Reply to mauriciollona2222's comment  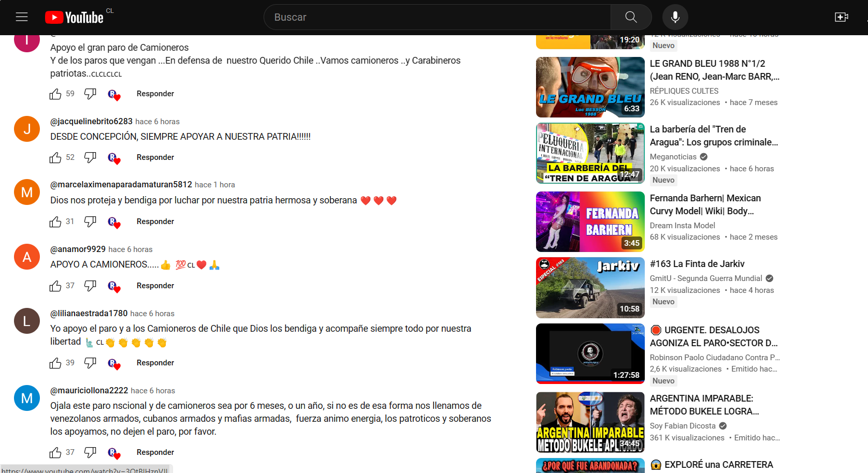point(155,452)
